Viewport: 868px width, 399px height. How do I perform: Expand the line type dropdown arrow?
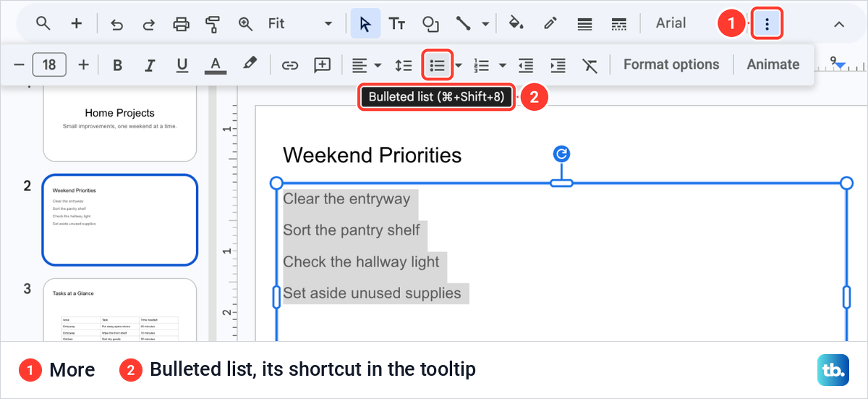click(x=485, y=24)
